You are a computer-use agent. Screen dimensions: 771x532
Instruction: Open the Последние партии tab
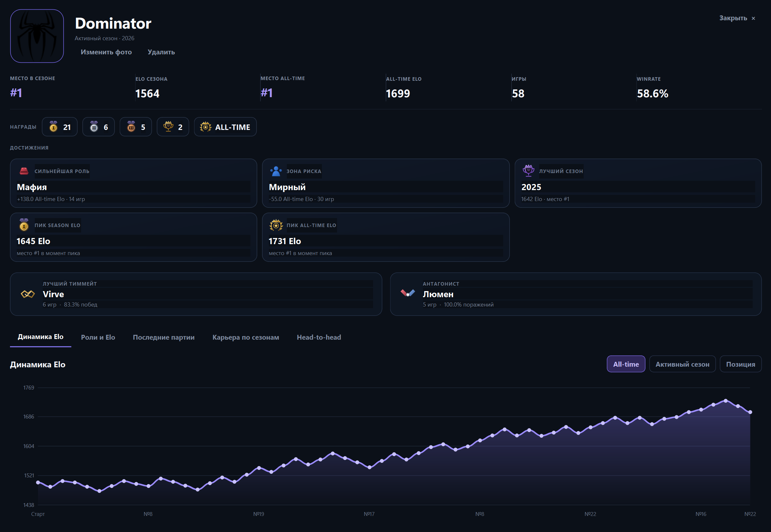(164, 337)
